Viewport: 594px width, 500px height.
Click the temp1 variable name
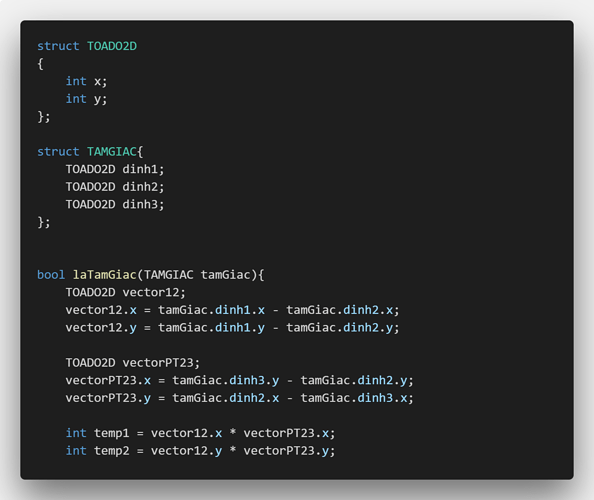pyautogui.click(x=111, y=433)
